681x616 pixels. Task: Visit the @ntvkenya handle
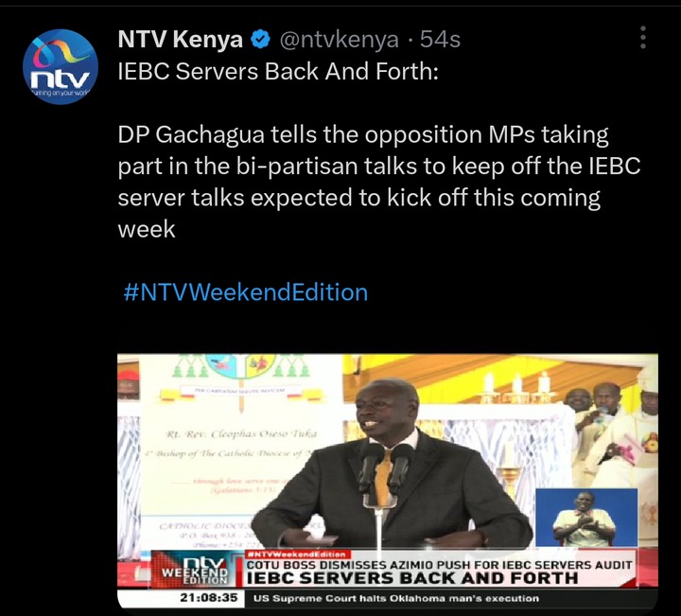tap(340, 40)
